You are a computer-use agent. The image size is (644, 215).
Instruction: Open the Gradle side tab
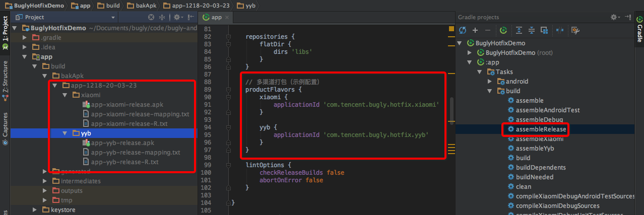pyautogui.click(x=639, y=30)
